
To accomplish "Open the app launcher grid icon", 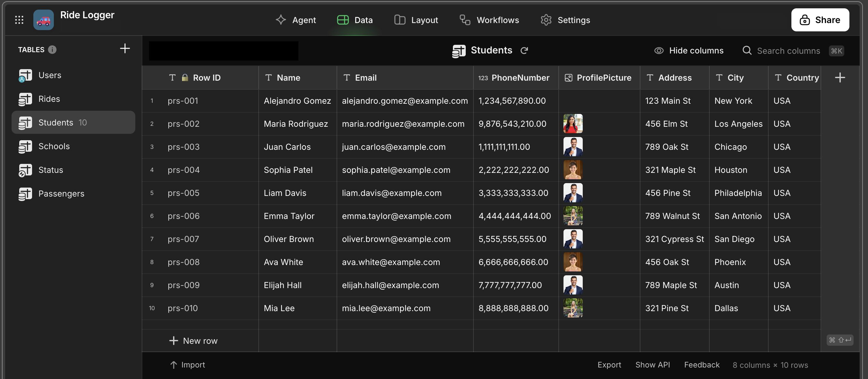I will coord(19,20).
